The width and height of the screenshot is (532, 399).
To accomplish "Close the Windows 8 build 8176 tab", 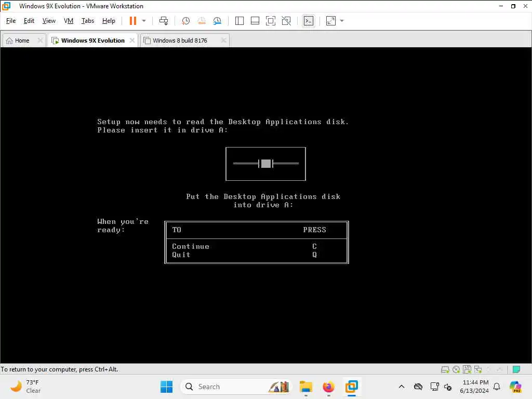I will tap(223, 41).
